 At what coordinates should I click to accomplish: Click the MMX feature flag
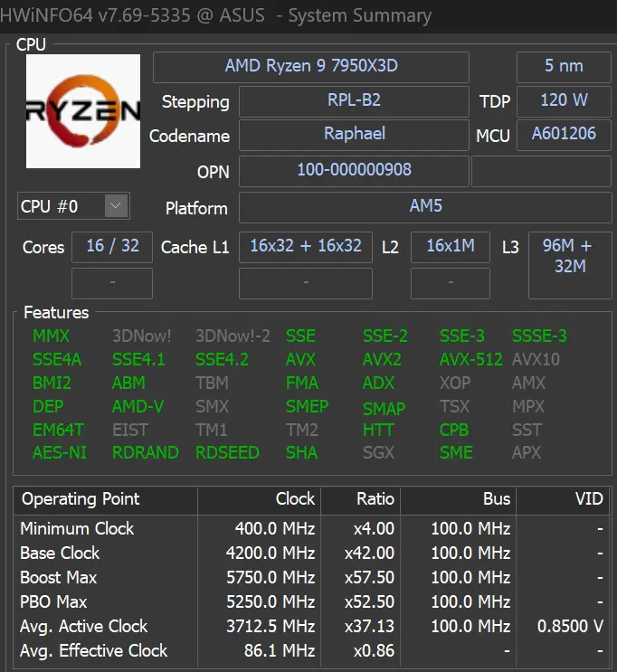[x=51, y=336]
